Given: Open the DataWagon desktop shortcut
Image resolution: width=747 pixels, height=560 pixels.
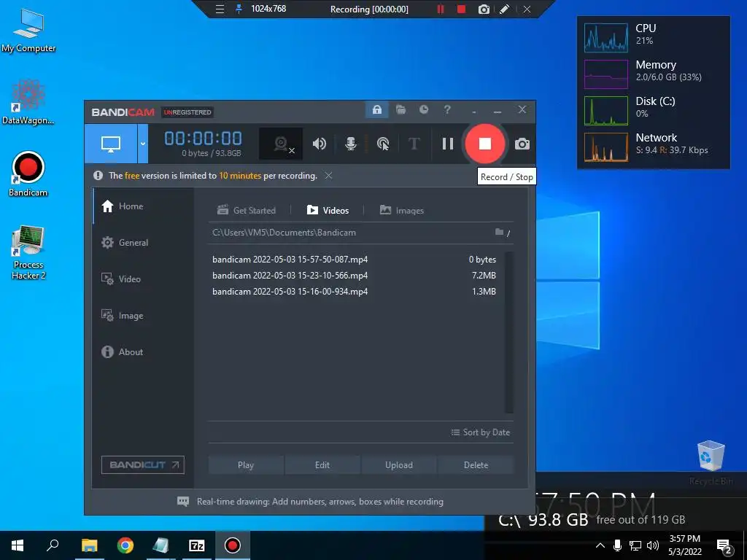Looking at the screenshot, I should tap(28, 102).
